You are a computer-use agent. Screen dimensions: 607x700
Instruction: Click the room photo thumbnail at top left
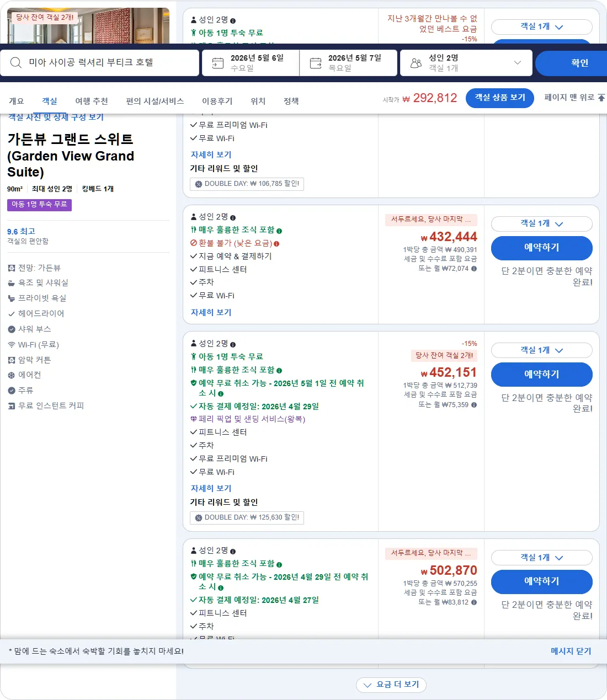tap(88, 26)
